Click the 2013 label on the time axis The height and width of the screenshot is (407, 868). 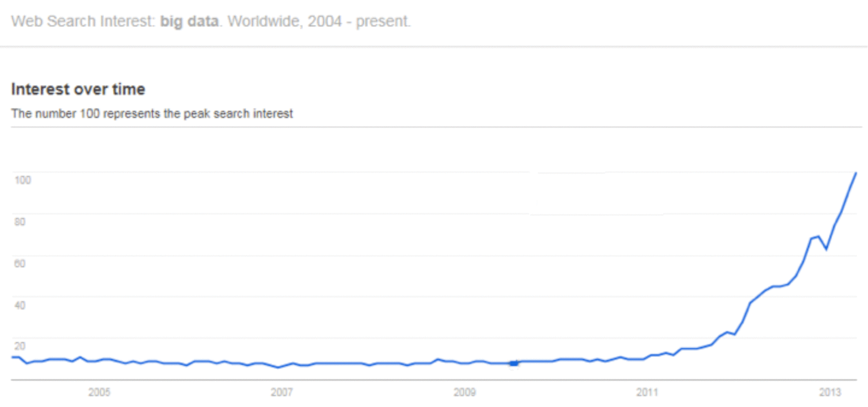point(830,392)
